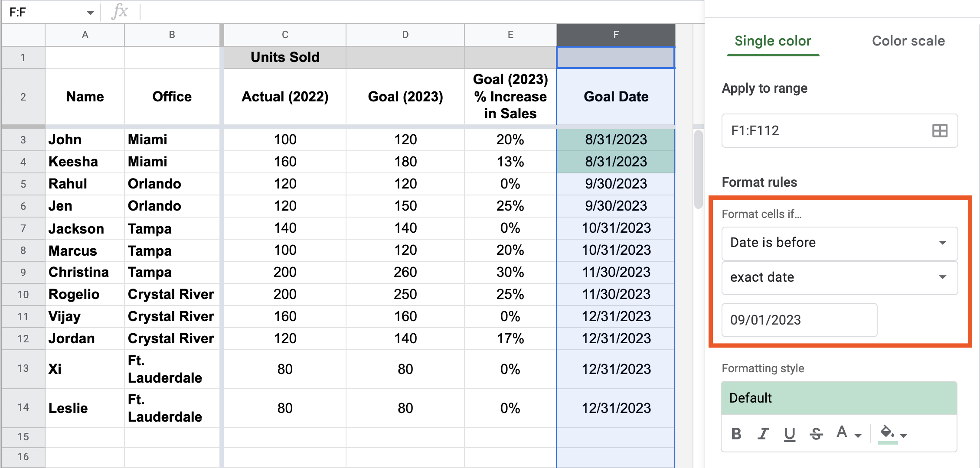980x468 pixels.
Task: Click the Goal Date header cell
Action: point(616,97)
